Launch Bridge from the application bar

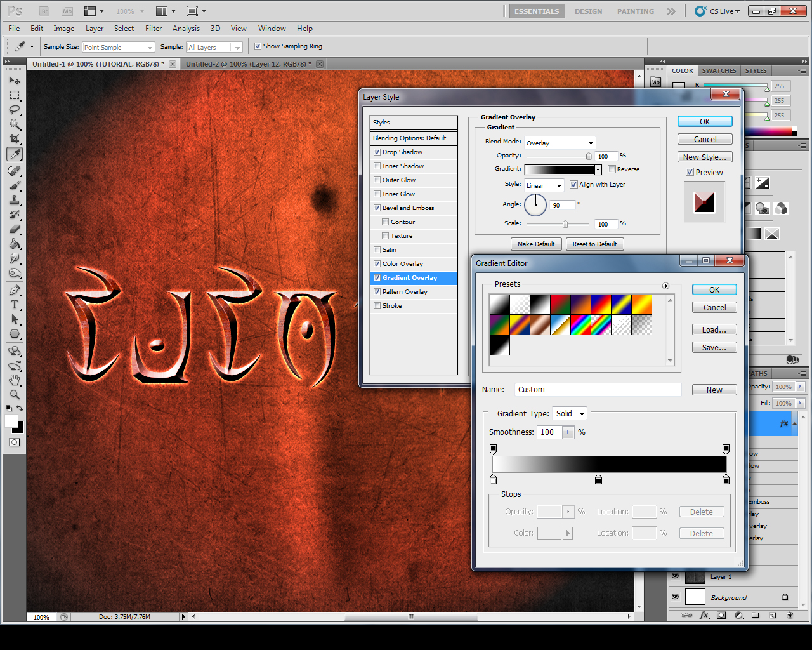pos(44,11)
